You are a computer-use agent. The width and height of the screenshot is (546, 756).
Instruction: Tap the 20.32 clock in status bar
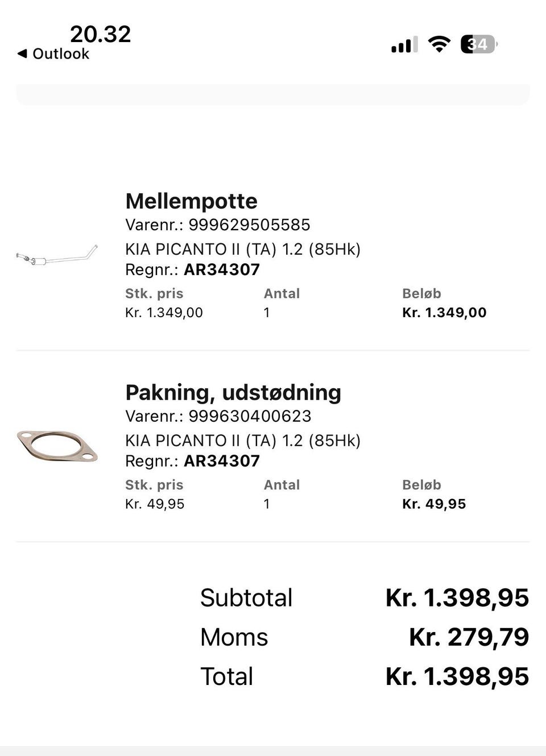(x=100, y=34)
